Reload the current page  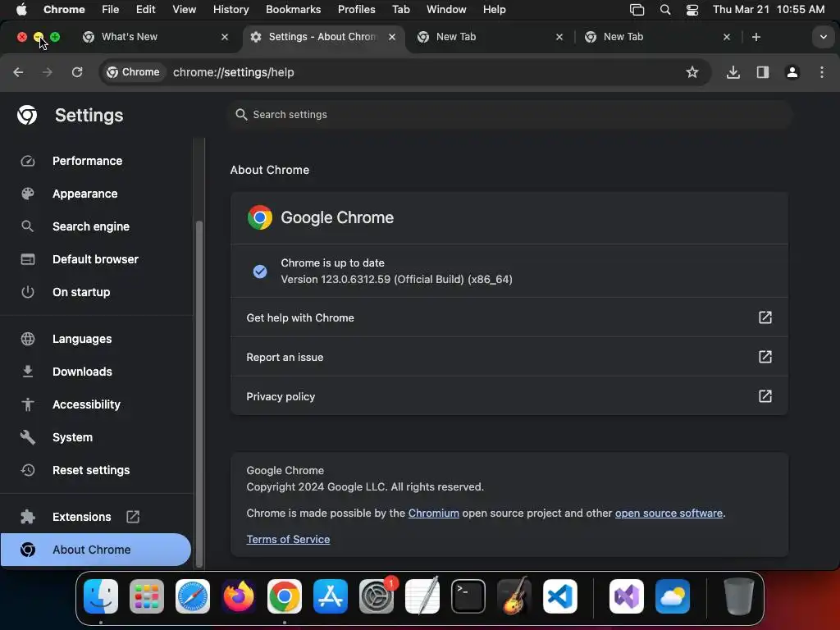coord(77,72)
